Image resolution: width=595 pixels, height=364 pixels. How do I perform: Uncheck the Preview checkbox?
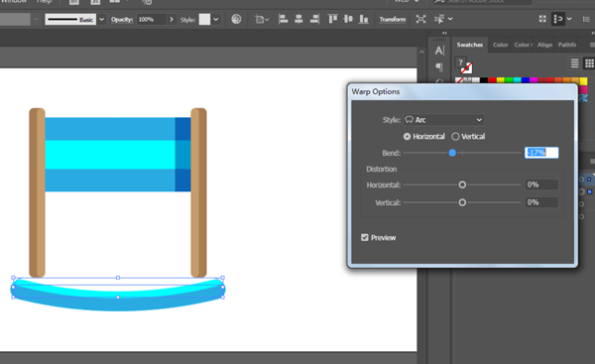click(x=365, y=238)
